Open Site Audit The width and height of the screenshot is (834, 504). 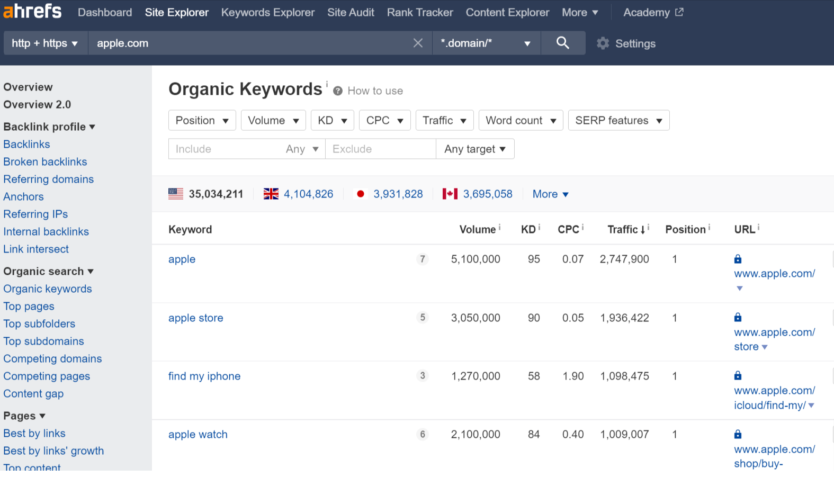coord(351,12)
